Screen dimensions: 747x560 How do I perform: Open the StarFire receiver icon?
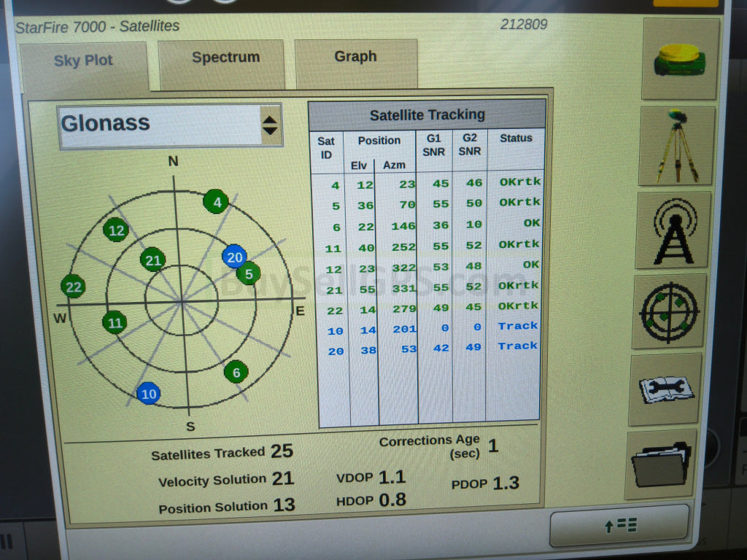tap(680, 59)
